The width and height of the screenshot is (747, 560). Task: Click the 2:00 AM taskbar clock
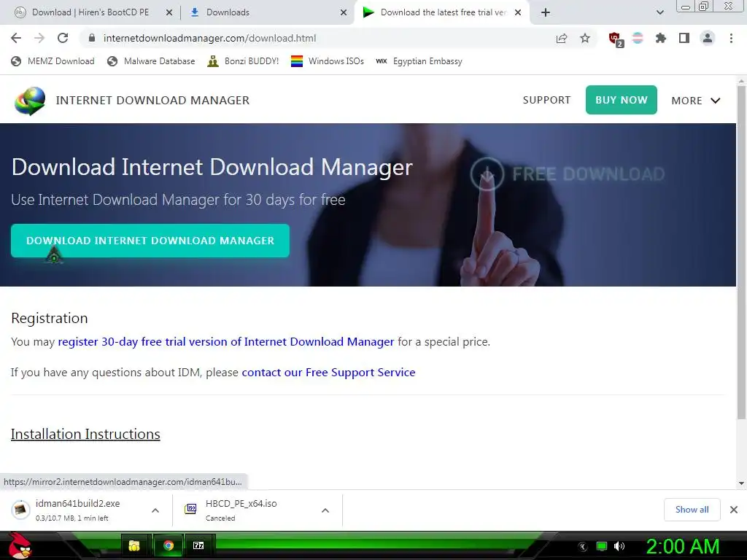[682, 546]
